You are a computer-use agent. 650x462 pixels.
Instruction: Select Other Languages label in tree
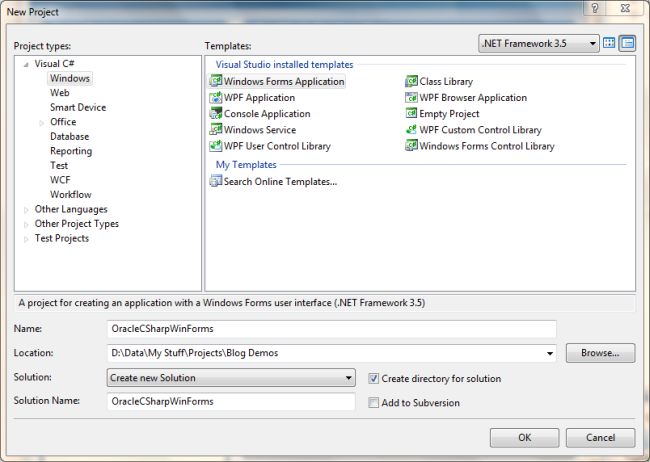click(71, 209)
